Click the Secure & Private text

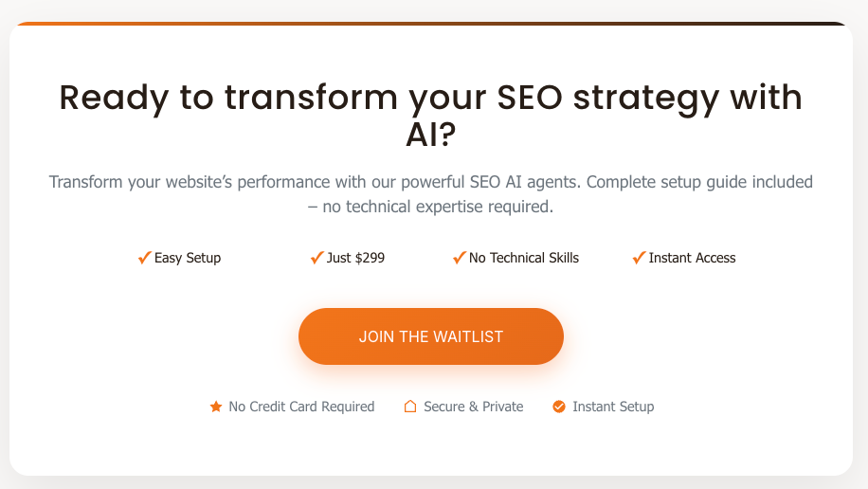click(473, 407)
